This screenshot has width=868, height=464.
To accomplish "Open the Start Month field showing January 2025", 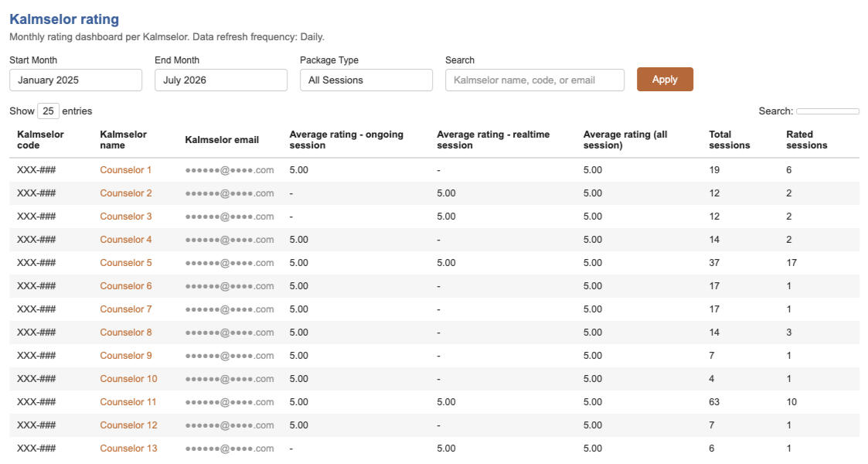I will pyautogui.click(x=76, y=80).
